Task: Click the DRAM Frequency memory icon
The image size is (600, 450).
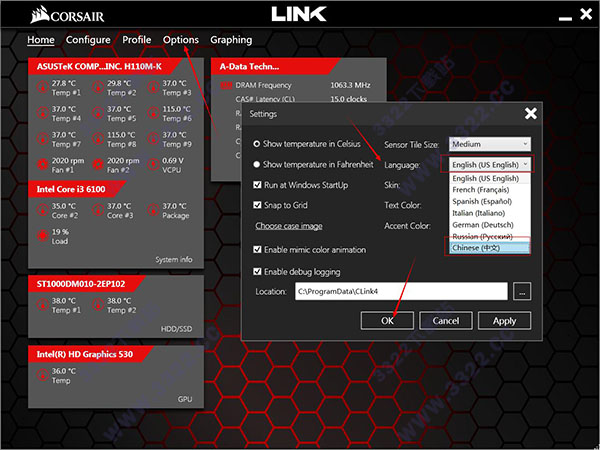Action: click(x=226, y=85)
